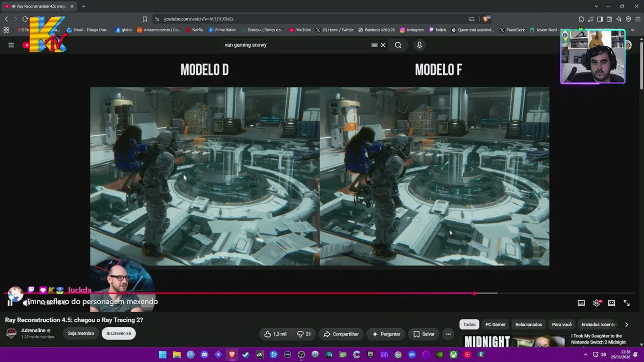This screenshot has height=362, width=644.
Task: Show more filter chips with right chevron
Action: pos(626,324)
